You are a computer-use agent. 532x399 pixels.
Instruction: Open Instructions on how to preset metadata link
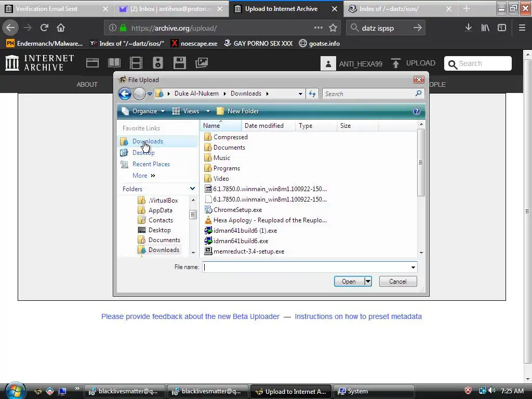coord(358,316)
